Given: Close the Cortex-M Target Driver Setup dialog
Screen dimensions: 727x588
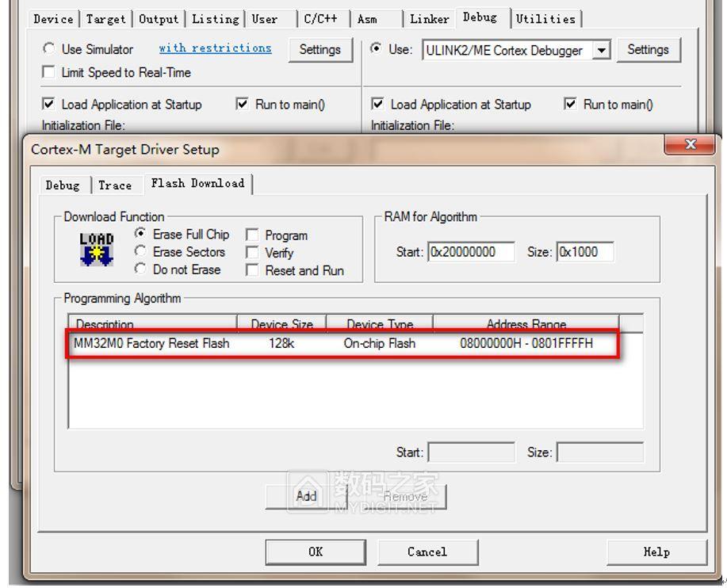Looking at the screenshot, I should pos(690,144).
